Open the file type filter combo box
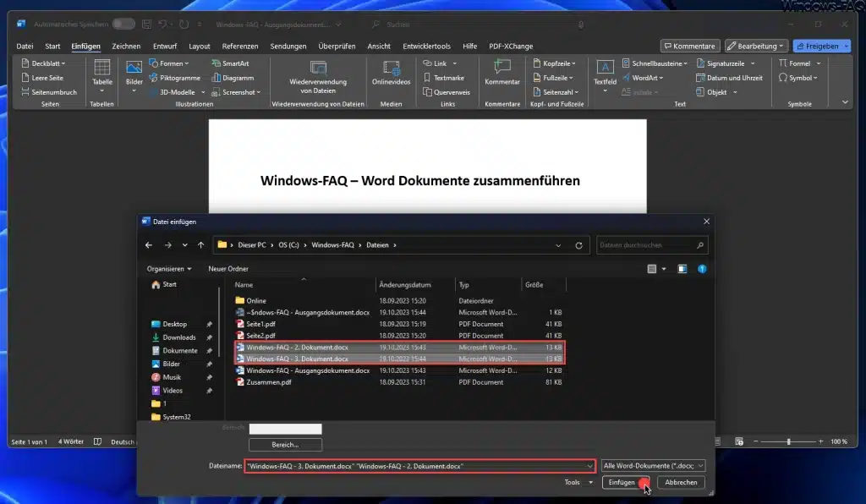Image resolution: width=866 pixels, height=504 pixels. pyautogui.click(x=653, y=466)
